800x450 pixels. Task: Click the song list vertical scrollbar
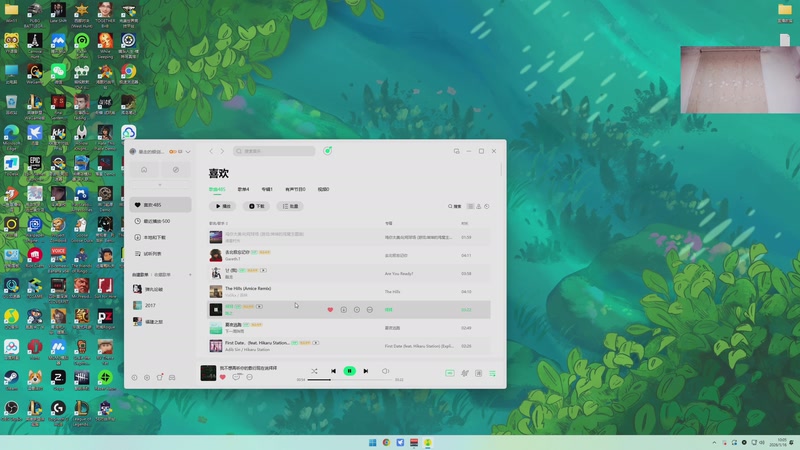502,169
